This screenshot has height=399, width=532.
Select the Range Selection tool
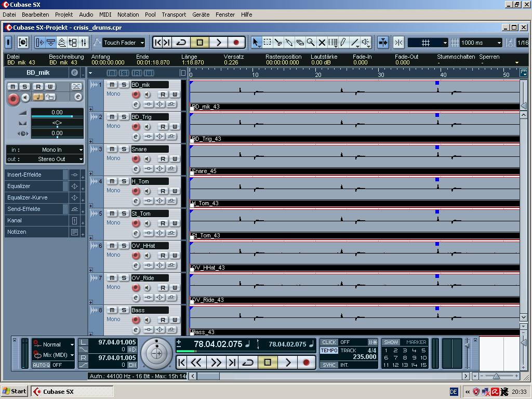pos(268,43)
